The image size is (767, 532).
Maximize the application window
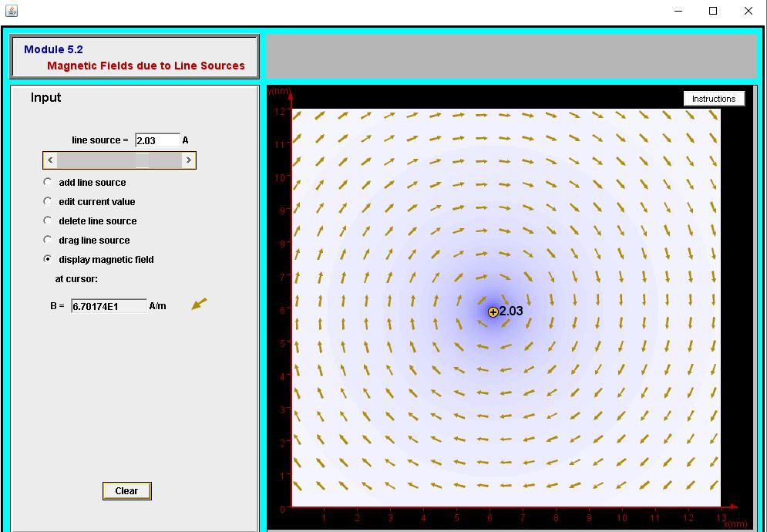[713, 11]
